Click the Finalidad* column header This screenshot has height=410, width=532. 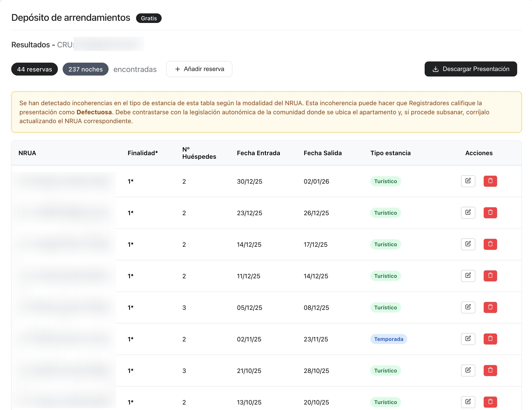(x=143, y=153)
